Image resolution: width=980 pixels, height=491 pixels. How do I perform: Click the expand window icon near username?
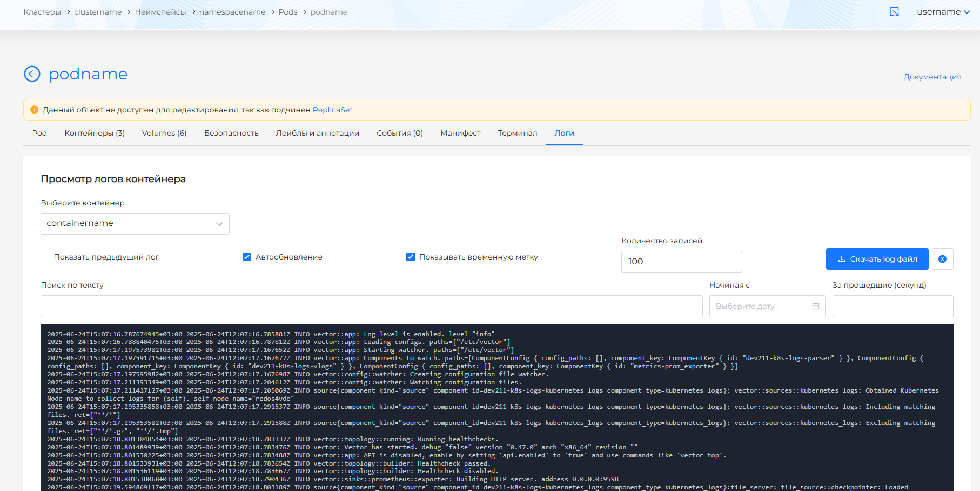coord(894,12)
